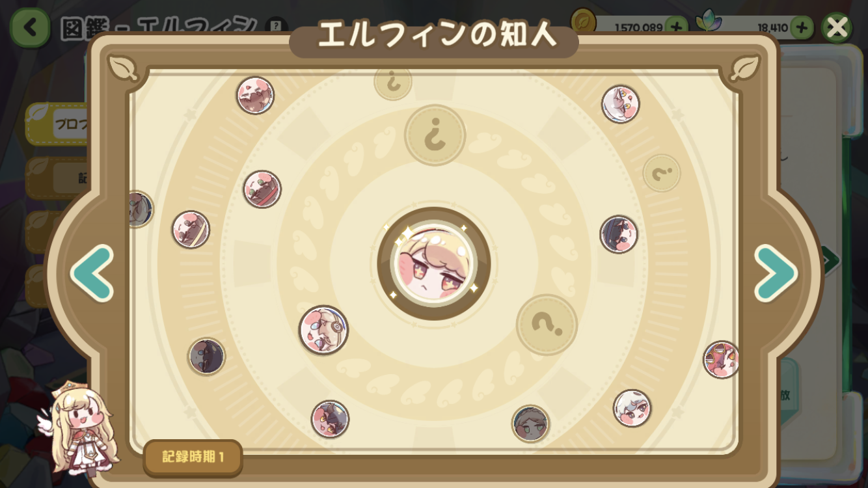Open the character portrait wearing a monocle
The image size is (868, 488).
click(x=323, y=330)
